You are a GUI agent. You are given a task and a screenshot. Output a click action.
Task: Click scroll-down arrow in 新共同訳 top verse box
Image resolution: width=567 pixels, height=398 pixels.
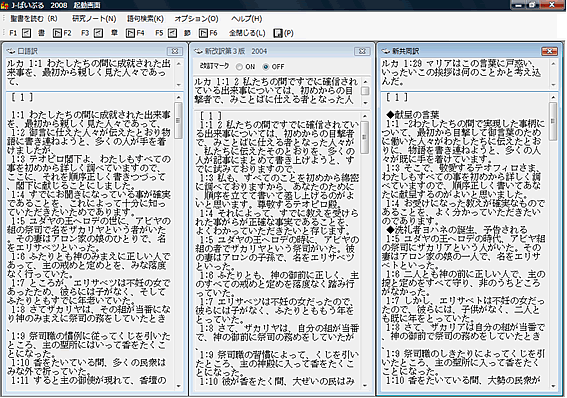[x=553, y=85]
